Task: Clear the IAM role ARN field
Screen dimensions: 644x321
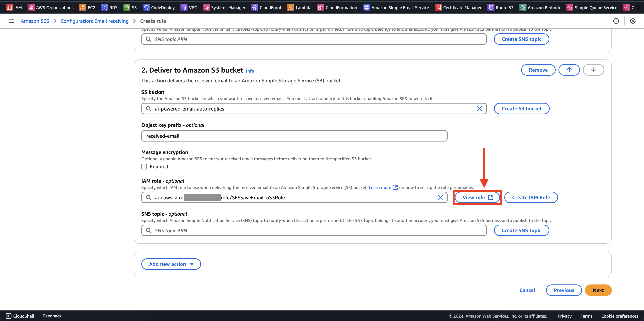Action: 440,197
